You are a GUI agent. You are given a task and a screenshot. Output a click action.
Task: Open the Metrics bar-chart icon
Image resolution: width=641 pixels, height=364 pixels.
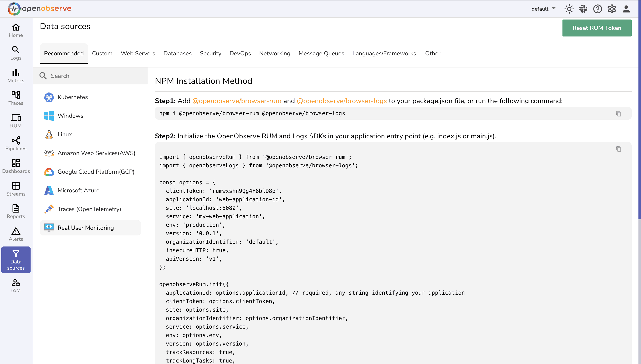[x=15, y=73]
